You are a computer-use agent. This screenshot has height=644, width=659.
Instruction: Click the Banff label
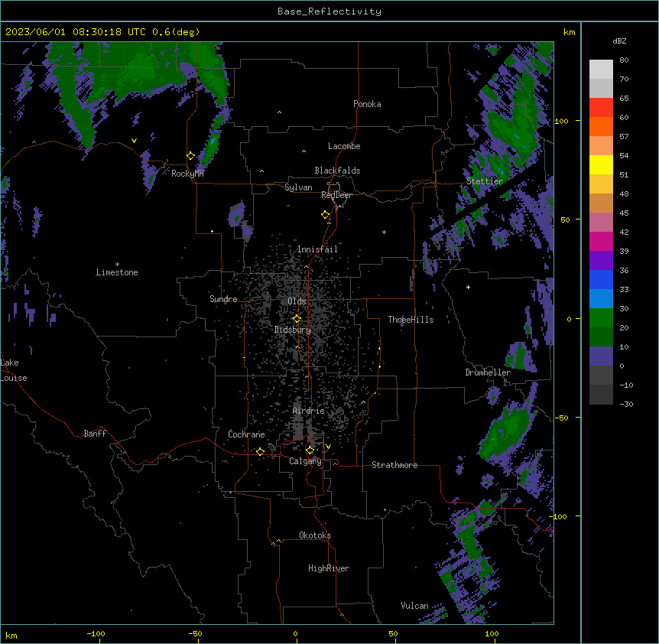(x=95, y=434)
